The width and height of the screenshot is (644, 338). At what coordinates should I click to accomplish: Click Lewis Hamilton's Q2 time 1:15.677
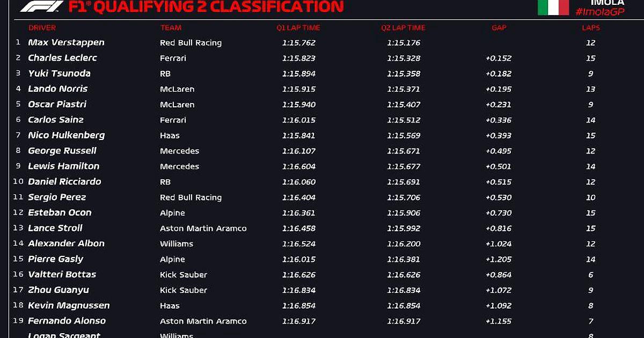404,166
